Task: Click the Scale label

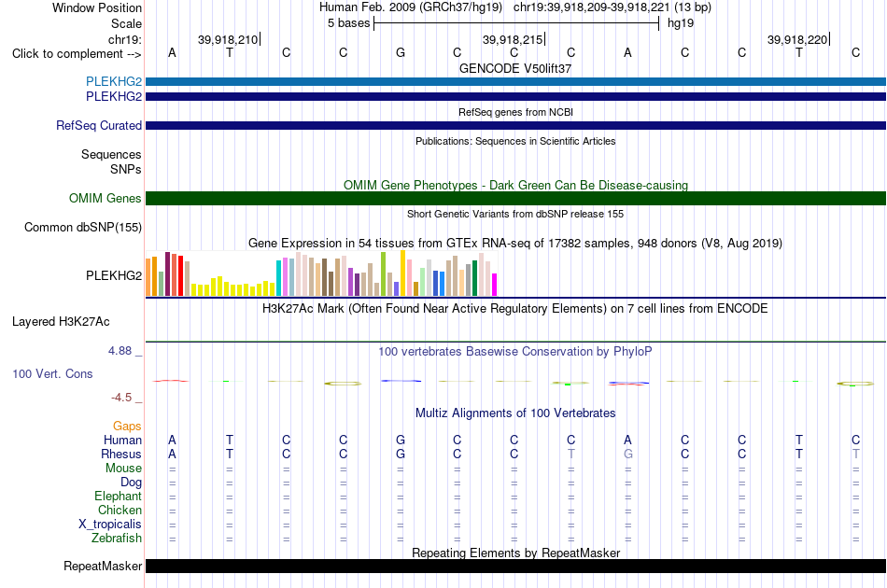Action: 126,23
